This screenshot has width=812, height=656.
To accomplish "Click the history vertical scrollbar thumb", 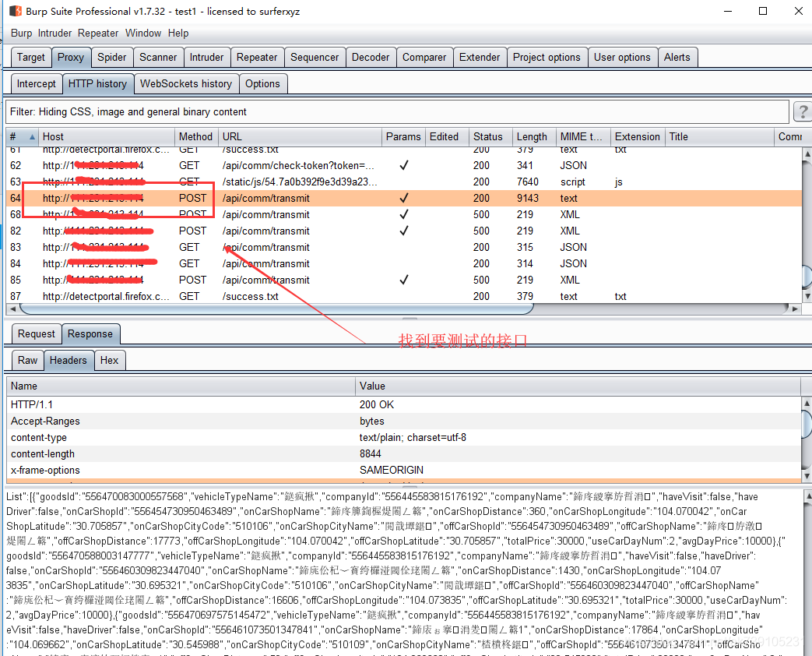I will (x=807, y=276).
